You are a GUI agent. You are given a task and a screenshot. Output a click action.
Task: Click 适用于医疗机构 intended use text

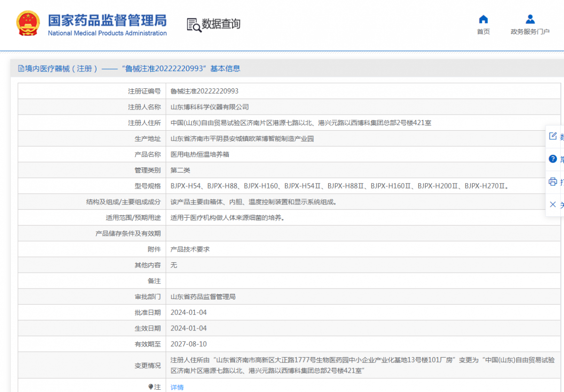(x=227, y=218)
